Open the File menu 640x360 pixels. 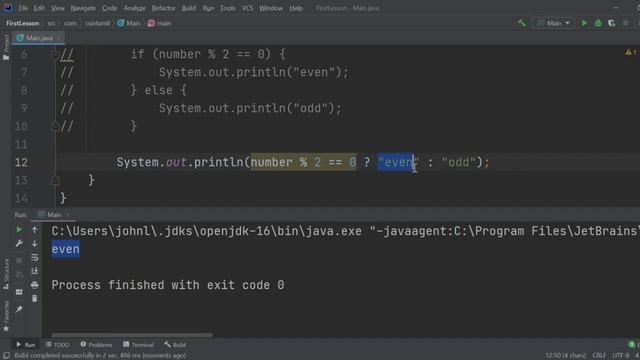[x=23, y=8]
